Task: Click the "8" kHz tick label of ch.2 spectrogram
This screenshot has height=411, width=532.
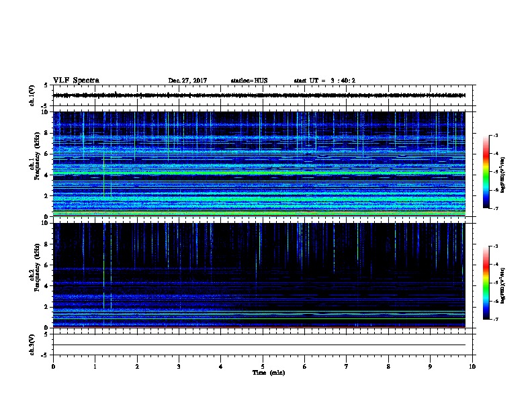Action: pos(46,244)
